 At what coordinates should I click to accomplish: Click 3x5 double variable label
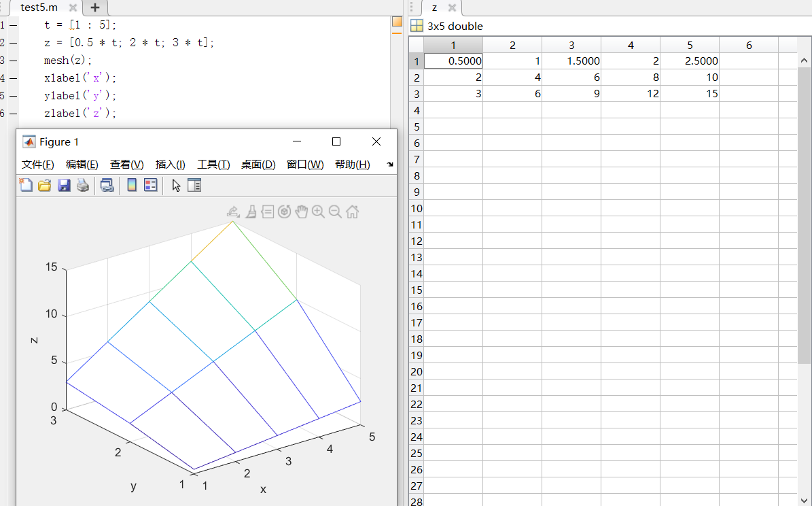click(455, 26)
